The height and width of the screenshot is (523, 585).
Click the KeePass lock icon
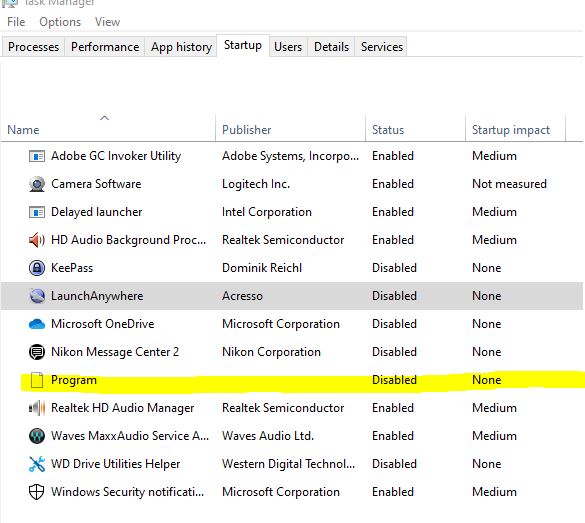tap(37, 268)
